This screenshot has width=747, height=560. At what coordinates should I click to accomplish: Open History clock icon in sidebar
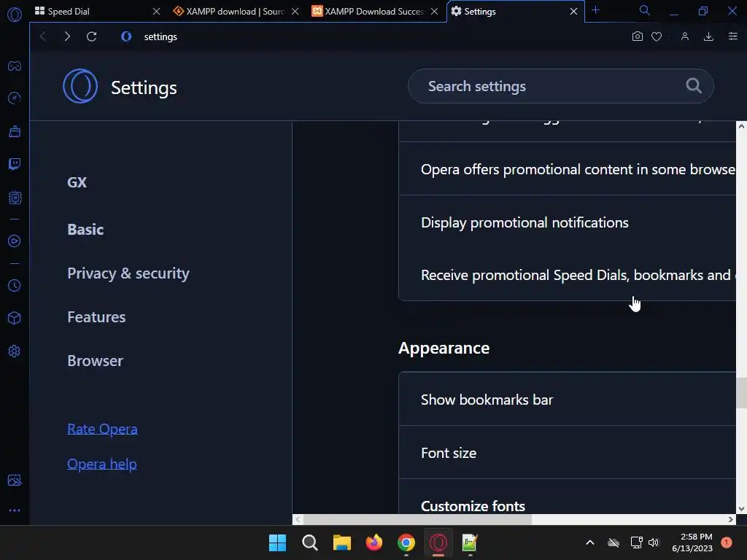point(15,285)
